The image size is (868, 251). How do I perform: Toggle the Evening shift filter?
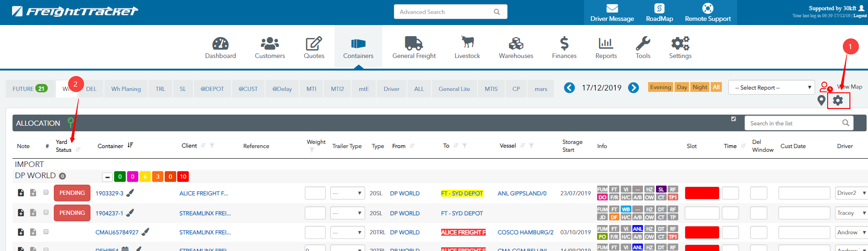coord(660,87)
